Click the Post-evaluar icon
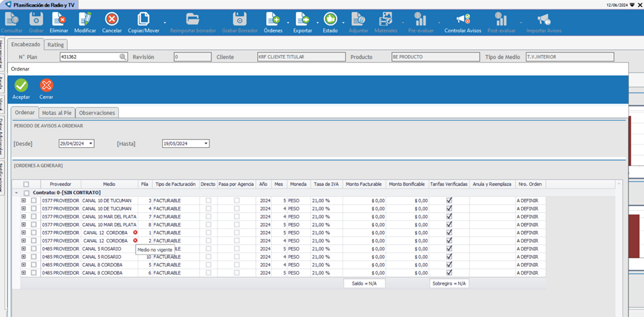 500,19
